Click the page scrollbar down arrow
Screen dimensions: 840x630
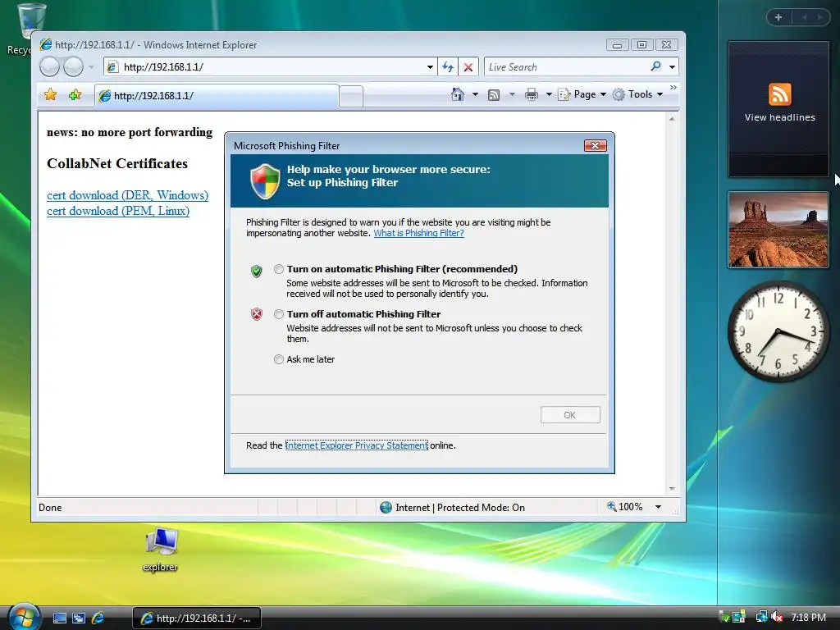(x=672, y=489)
